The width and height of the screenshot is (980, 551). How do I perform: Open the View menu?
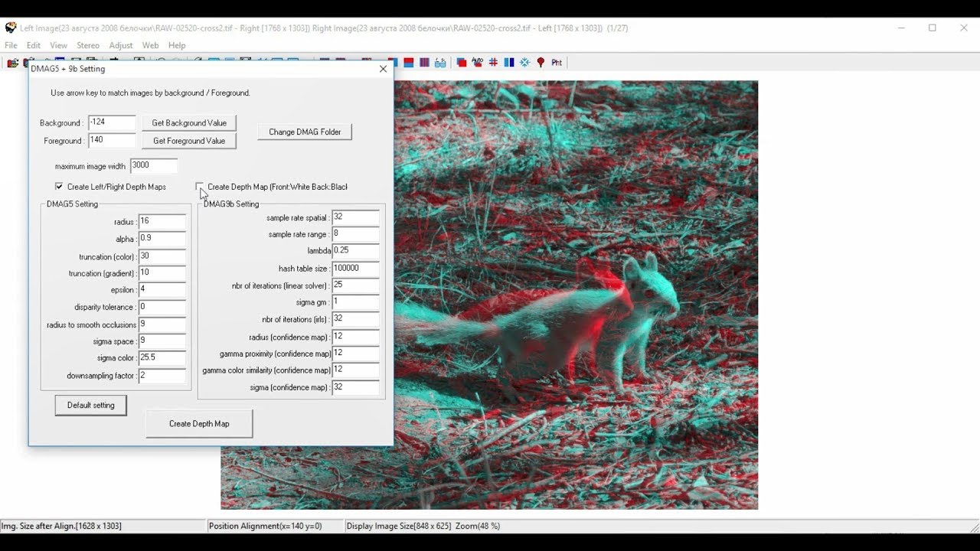(59, 45)
